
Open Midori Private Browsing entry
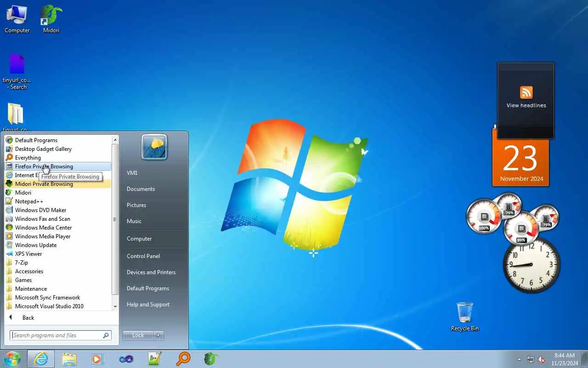(58, 184)
